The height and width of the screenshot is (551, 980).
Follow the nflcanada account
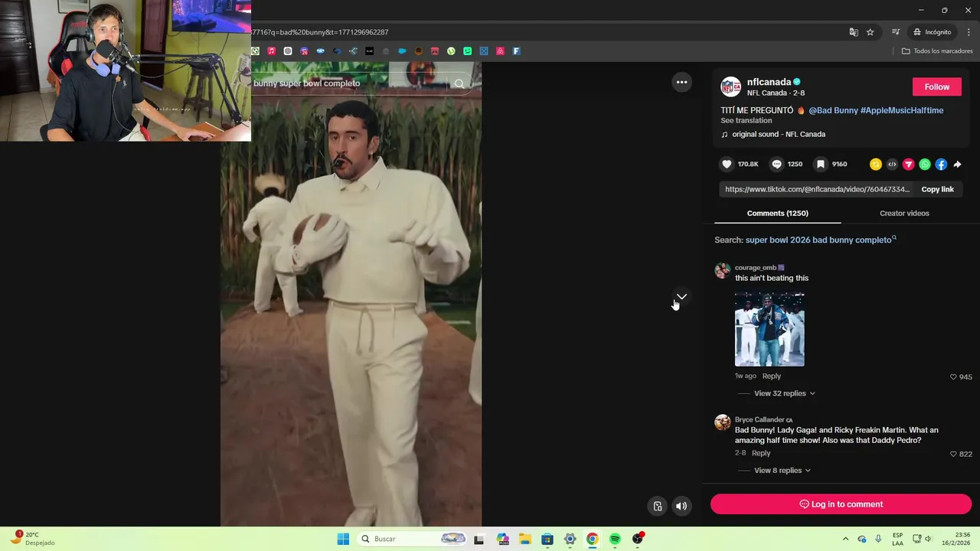[936, 86]
